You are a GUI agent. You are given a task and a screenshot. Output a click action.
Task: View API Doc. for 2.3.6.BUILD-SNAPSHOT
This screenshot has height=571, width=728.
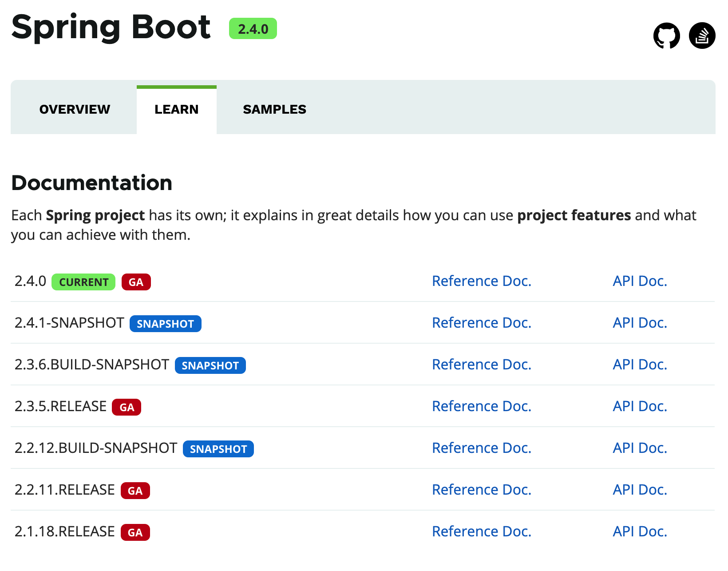(640, 365)
